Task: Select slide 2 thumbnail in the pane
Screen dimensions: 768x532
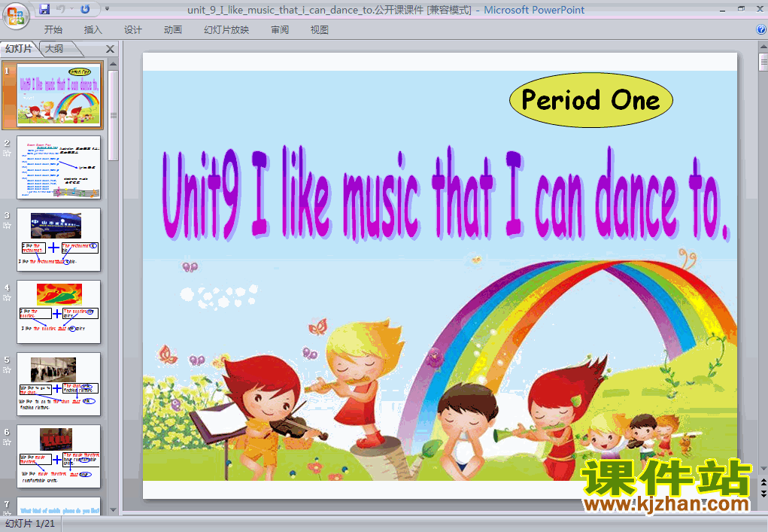Action: (x=59, y=168)
